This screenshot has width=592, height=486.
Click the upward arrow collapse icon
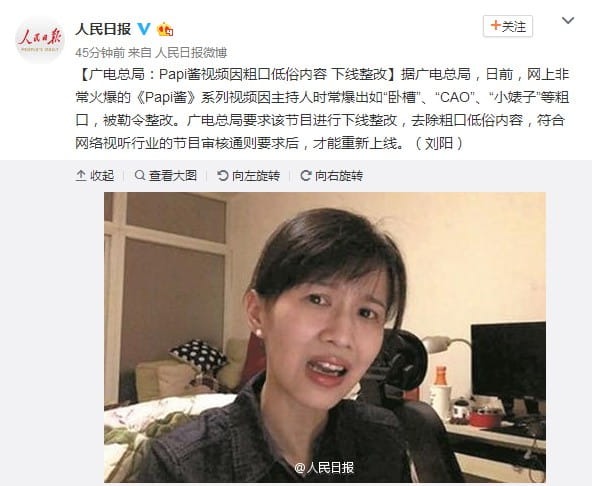pyautogui.click(x=81, y=176)
